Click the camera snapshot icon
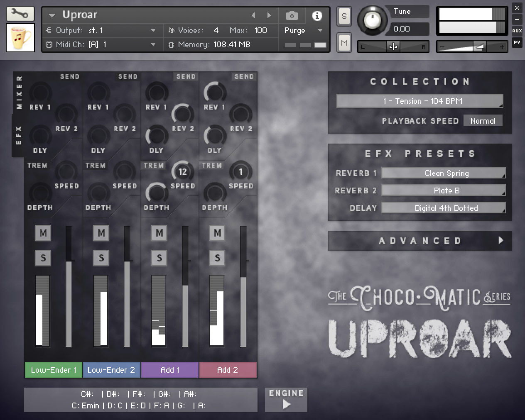Image resolution: width=525 pixels, height=420 pixels. pos(292,16)
